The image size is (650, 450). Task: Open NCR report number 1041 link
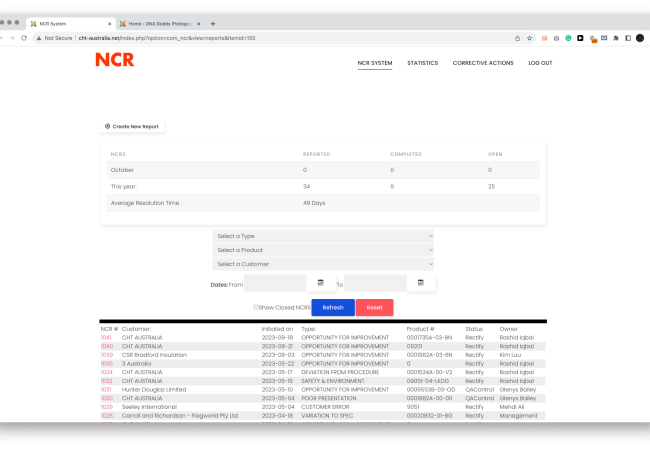[106, 338]
